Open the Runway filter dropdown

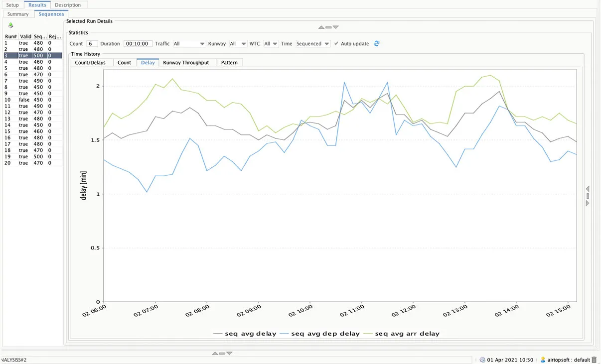(238, 44)
